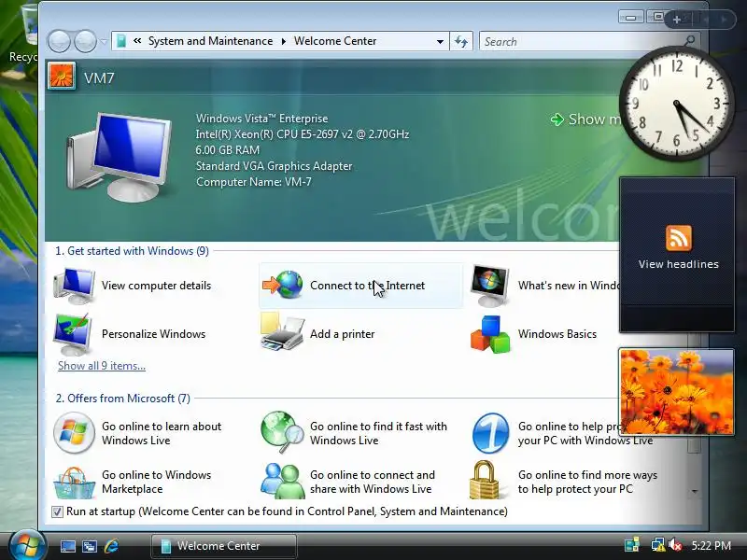747x560 pixels.
Task: Click the Windows Live OneCare icon
Action: (491, 433)
